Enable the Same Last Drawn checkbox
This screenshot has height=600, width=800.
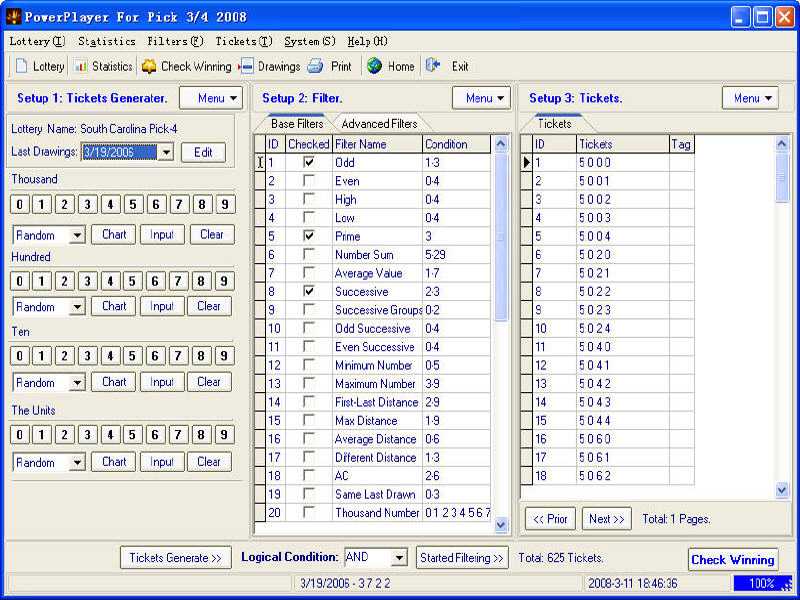309,494
